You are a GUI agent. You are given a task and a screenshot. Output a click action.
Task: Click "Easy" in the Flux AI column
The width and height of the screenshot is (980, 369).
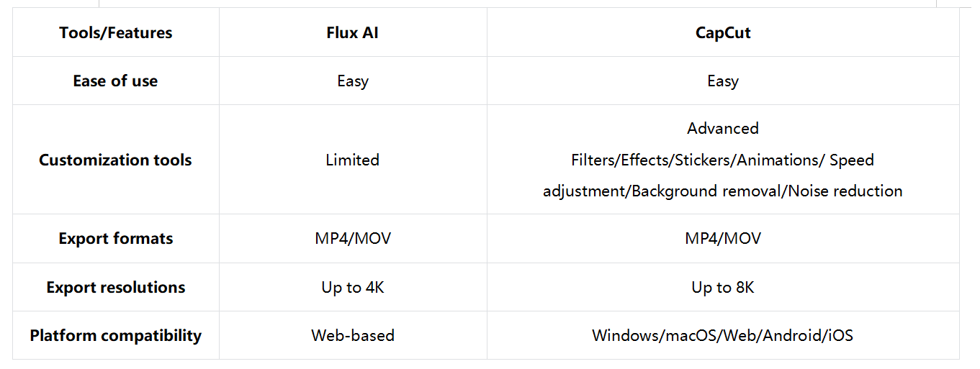click(x=352, y=81)
